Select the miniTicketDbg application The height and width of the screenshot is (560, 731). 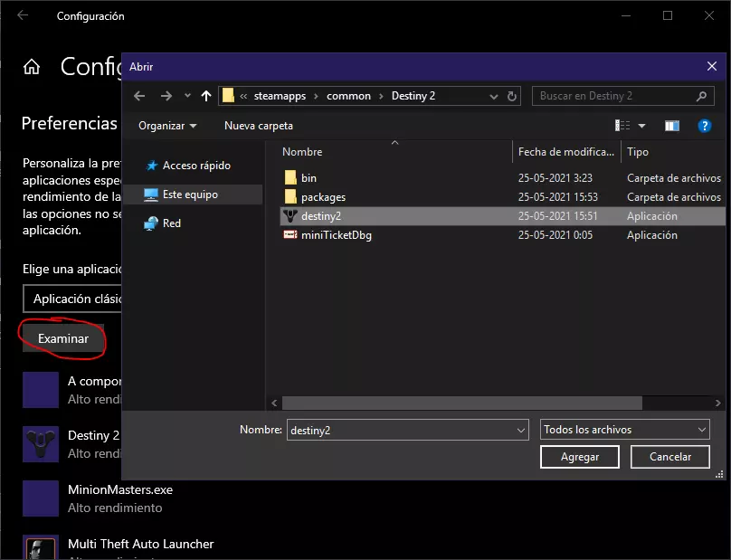tap(503, 235)
